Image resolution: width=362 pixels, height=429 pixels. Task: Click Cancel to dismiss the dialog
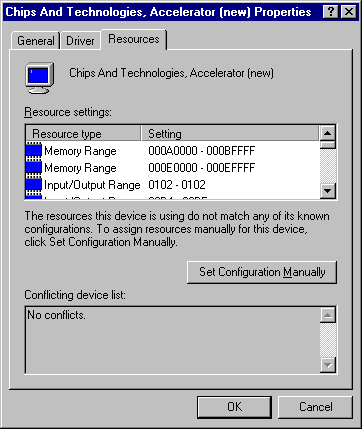pos(315,407)
